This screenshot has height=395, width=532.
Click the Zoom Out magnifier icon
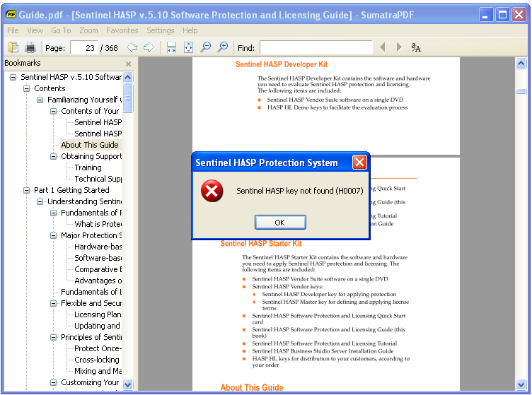pyautogui.click(x=206, y=47)
